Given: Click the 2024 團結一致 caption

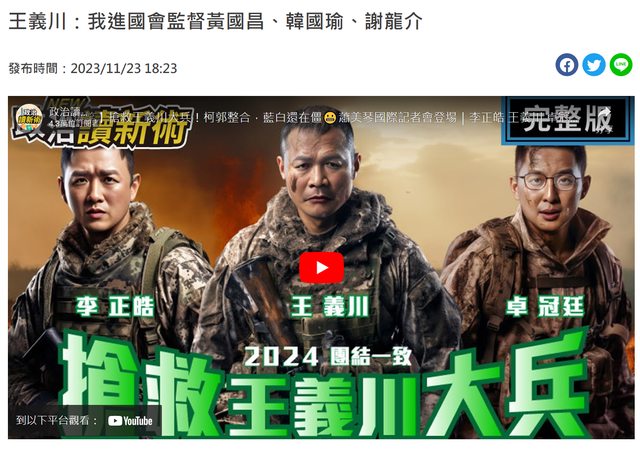Looking at the screenshot, I should pos(327,357).
